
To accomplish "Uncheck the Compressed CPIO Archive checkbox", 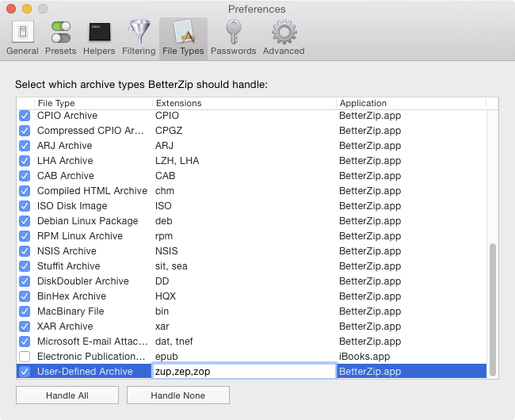I will point(25,131).
